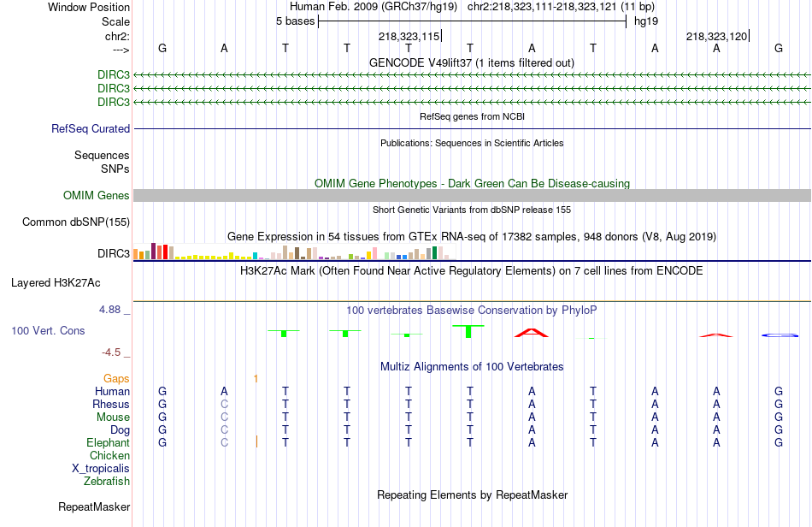Click the gray OMIM Genes track bar
This screenshot has height=527, width=812.
pyautogui.click(x=472, y=195)
